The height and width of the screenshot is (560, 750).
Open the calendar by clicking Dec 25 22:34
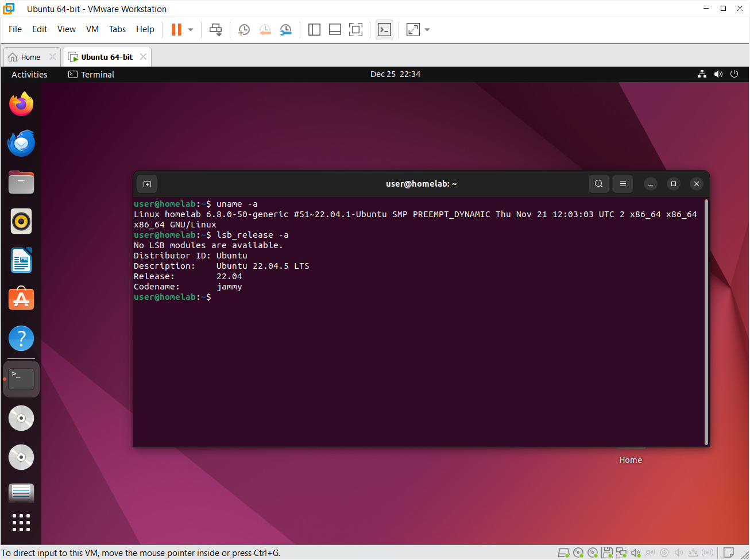tap(395, 74)
